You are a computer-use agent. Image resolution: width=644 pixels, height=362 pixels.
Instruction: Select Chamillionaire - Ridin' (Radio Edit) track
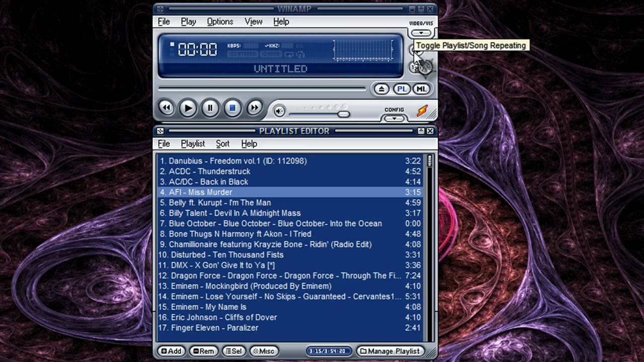point(290,244)
